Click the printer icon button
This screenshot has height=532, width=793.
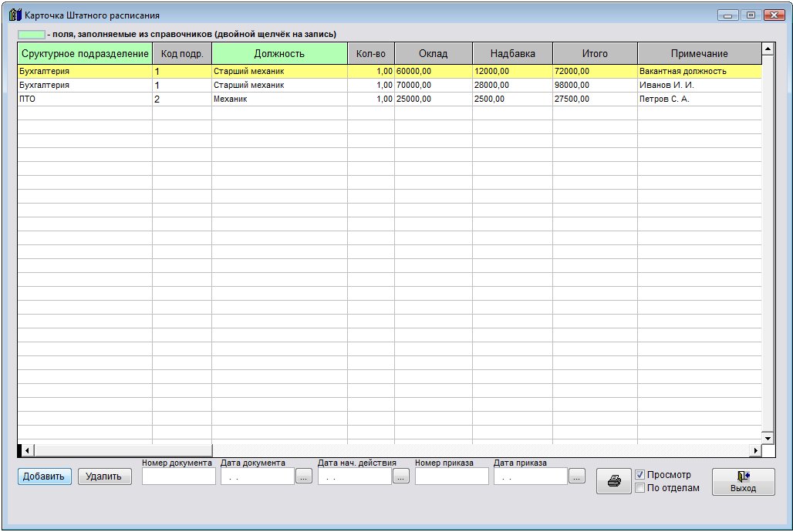pyautogui.click(x=613, y=481)
